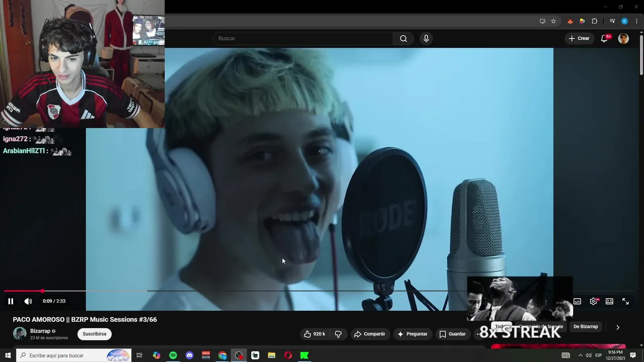Pause the YouTube video
This screenshot has height=362, width=644.
(11, 301)
